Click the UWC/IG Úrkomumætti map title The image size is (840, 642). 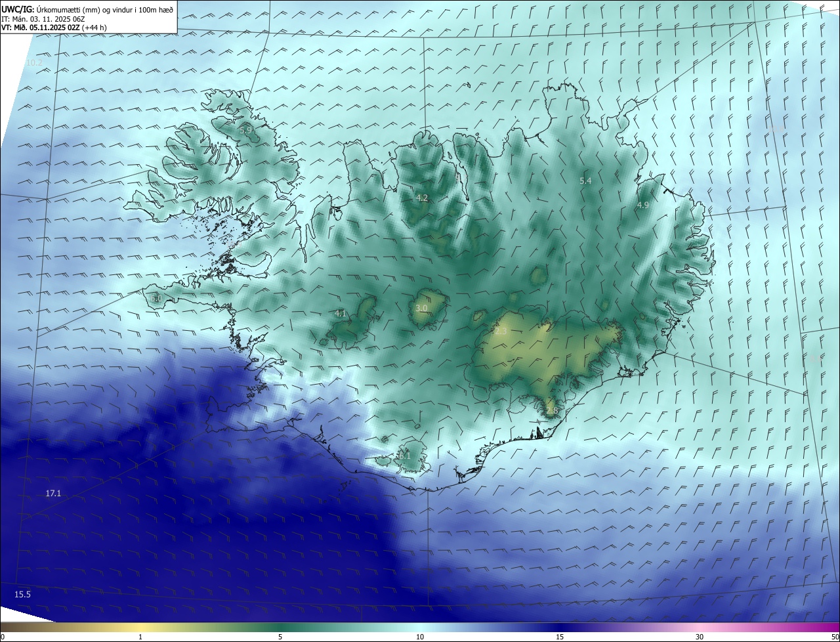[x=87, y=10]
